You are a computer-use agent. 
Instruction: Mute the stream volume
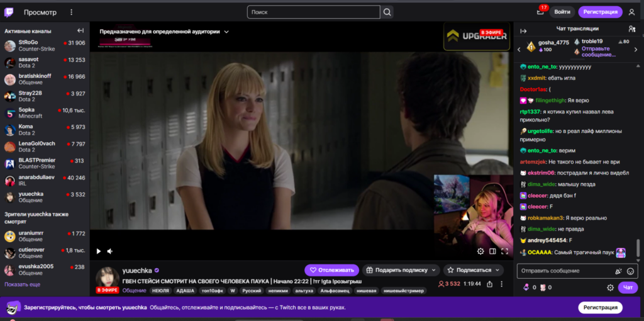pyautogui.click(x=110, y=251)
